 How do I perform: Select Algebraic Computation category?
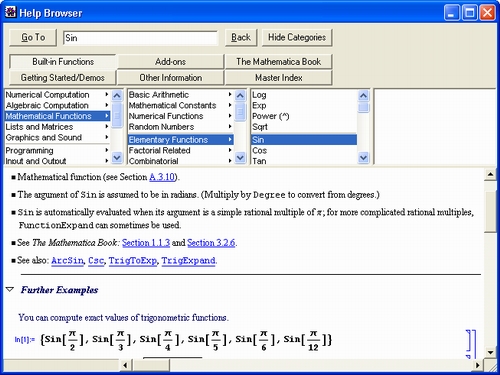pos(57,105)
